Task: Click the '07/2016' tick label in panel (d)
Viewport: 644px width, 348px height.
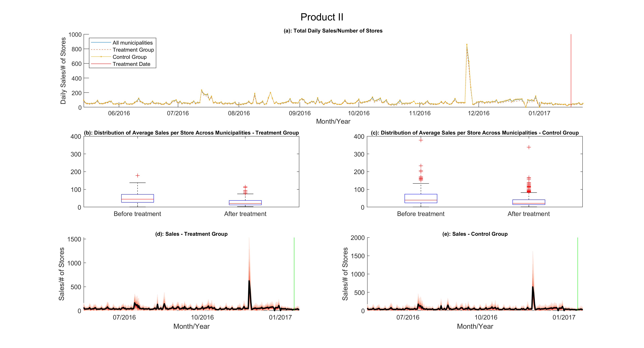Action: (124, 317)
